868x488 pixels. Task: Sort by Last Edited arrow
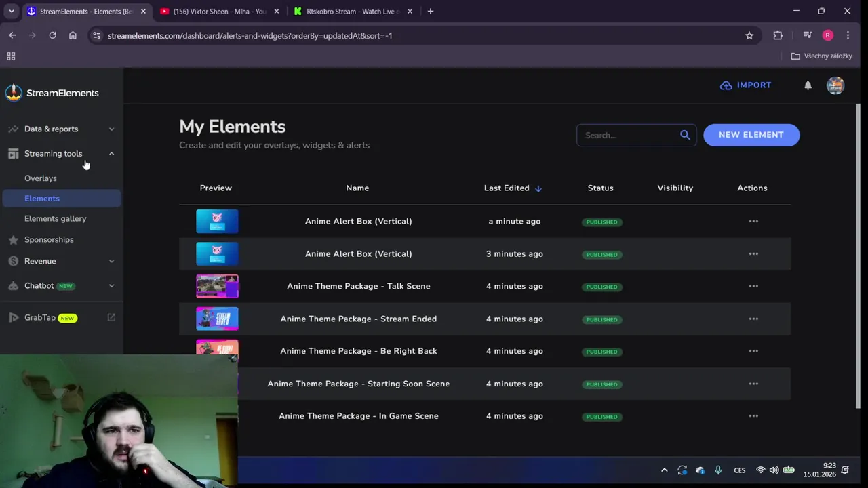tap(538, 188)
